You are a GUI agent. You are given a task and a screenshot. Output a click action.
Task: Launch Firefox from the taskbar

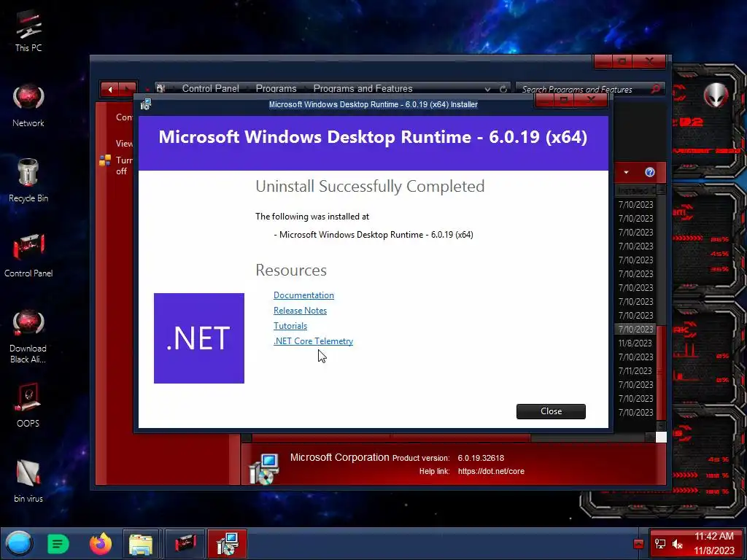(x=101, y=543)
